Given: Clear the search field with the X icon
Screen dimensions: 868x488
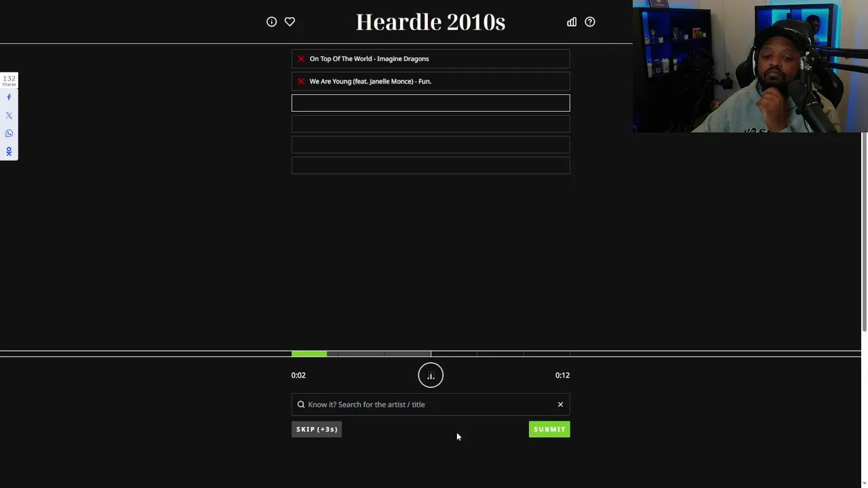Looking at the screenshot, I should click(x=560, y=405).
